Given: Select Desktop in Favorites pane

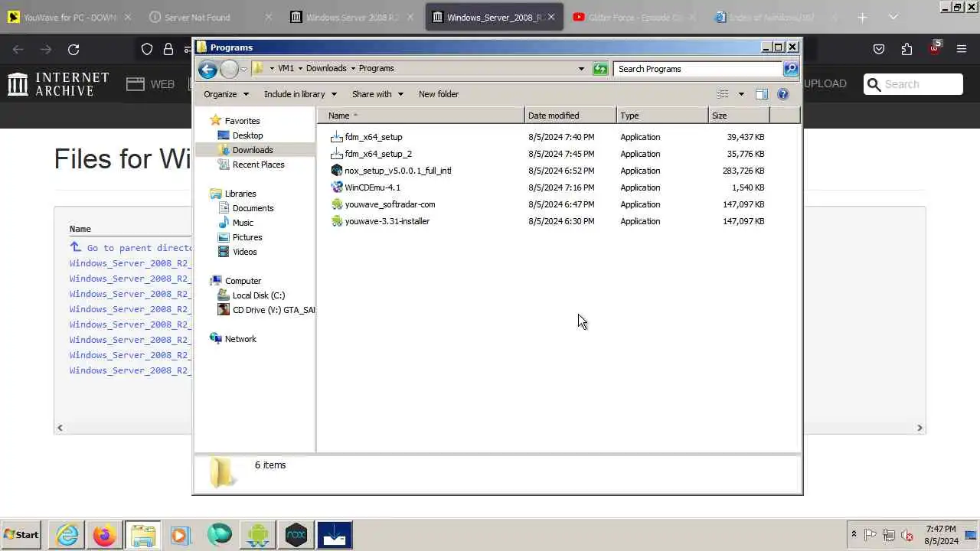Looking at the screenshot, I should (247, 135).
